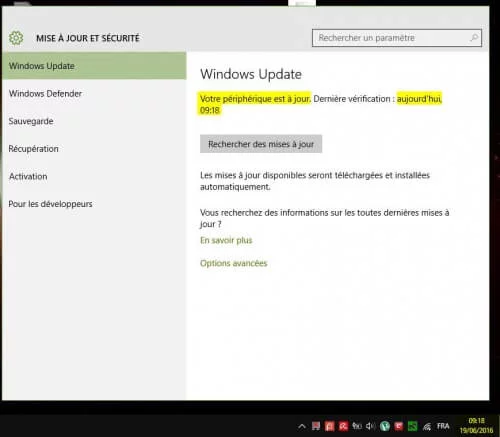Click 'Rechercher des mises à jour' button

[x=261, y=144]
